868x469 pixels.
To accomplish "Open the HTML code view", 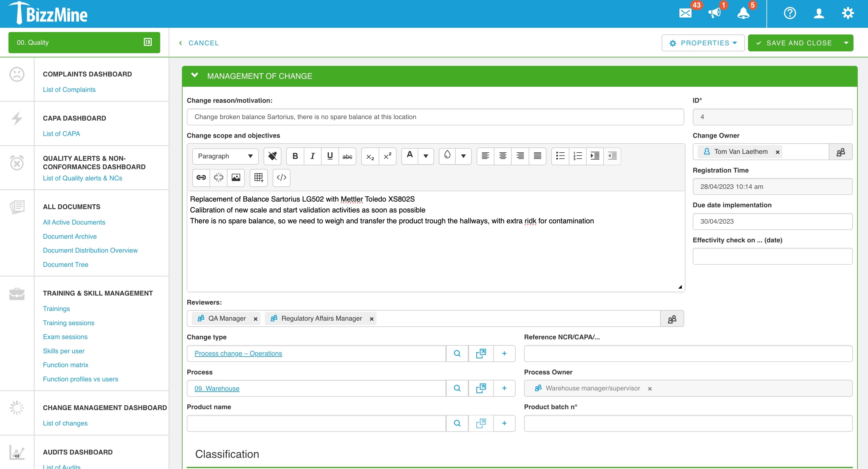I will pos(281,178).
